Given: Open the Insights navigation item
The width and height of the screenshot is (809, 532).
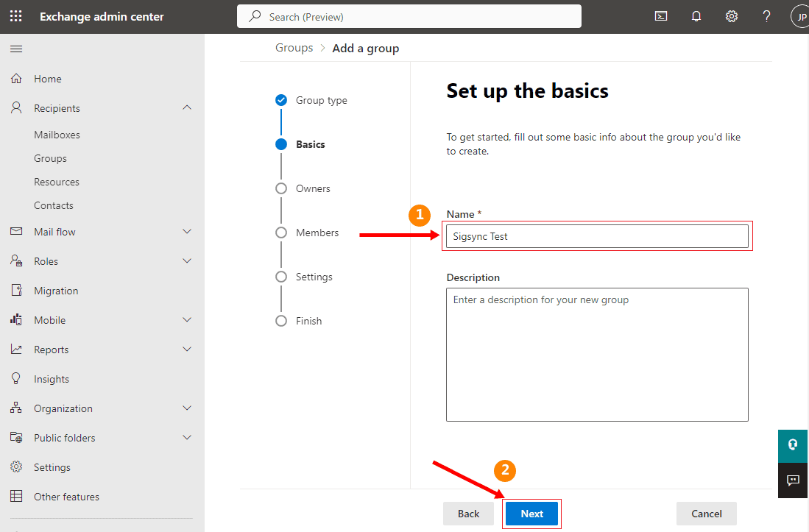Looking at the screenshot, I should [x=52, y=379].
